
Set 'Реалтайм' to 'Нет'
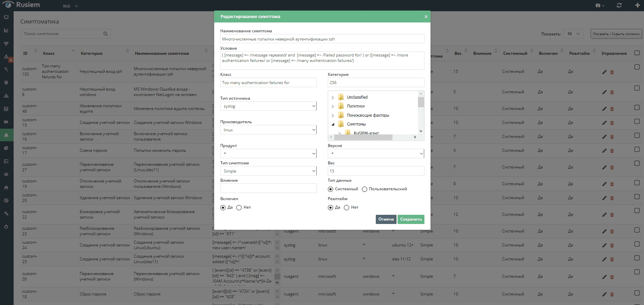(347, 208)
